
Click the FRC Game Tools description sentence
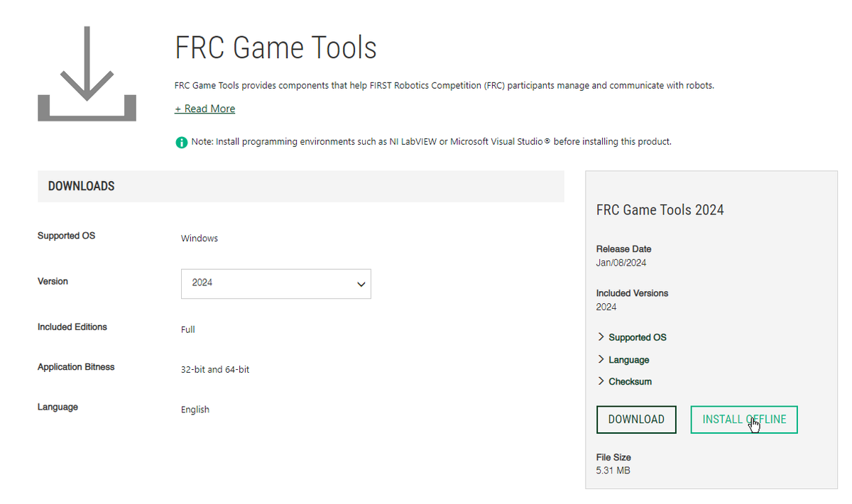[x=444, y=86]
